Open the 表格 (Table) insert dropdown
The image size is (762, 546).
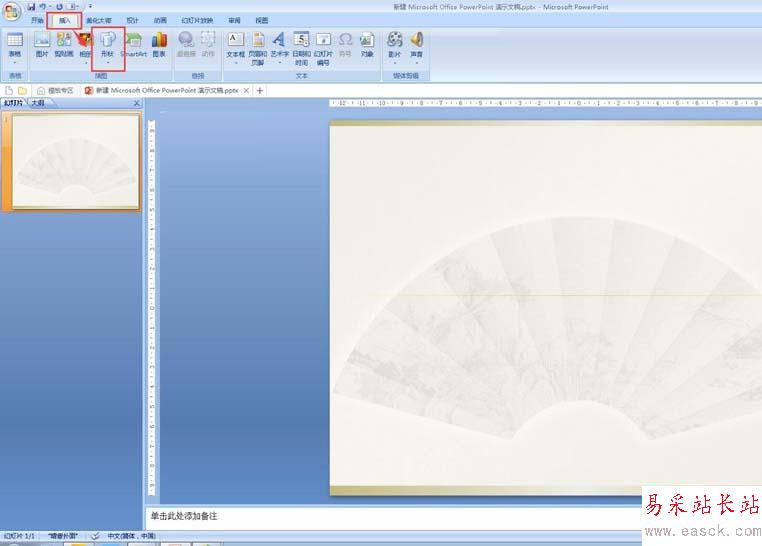(x=15, y=48)
